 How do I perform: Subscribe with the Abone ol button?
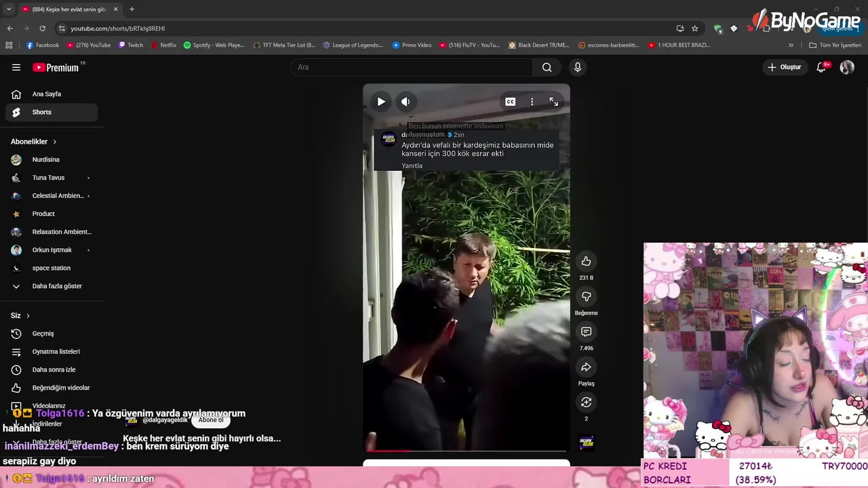click(x=211, y=420)
